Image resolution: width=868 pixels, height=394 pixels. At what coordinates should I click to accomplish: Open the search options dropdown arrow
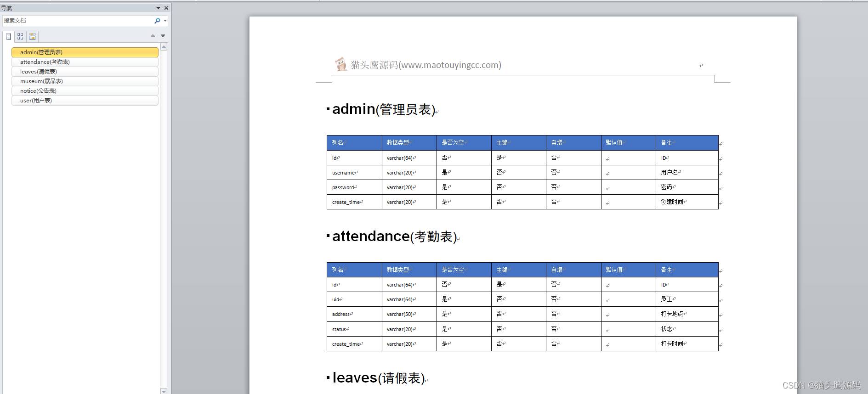[165, 21]
